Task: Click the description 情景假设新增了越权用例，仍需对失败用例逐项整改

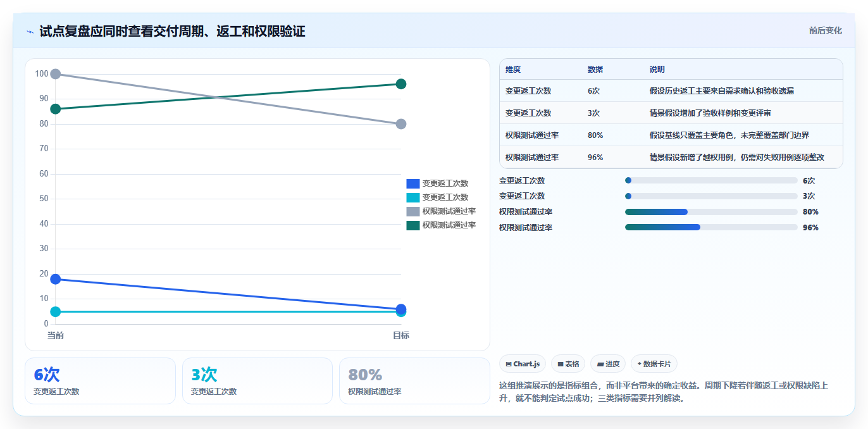Action: [x=737, y=158]
